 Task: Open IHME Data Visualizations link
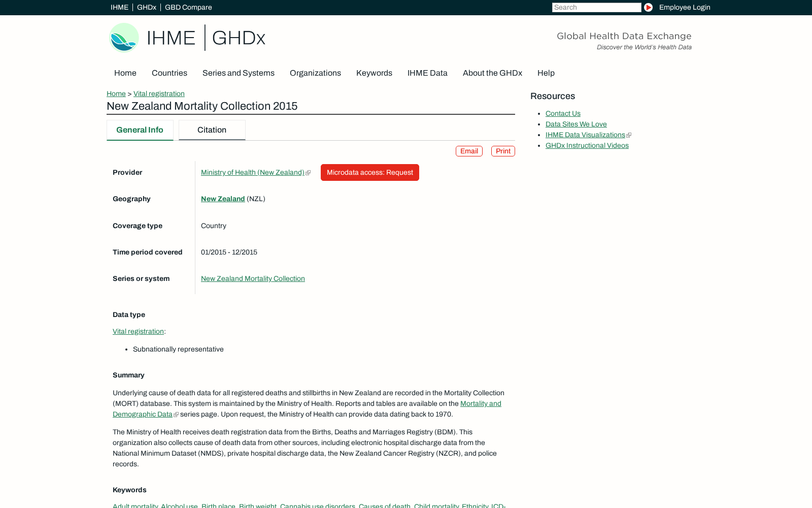click(x=585, y=135)
